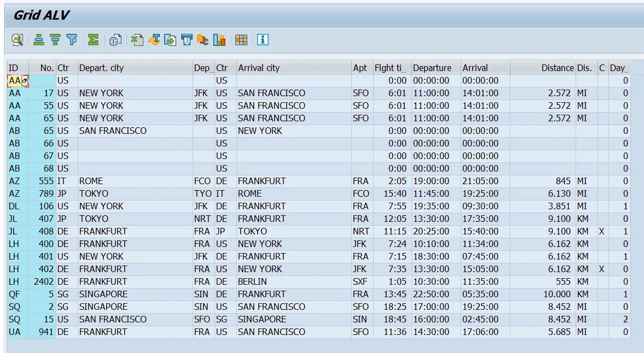Viewport: 644px width, 353px height.
Task: Open value help beside AA in first row
Action: click(x=25, y=81)
